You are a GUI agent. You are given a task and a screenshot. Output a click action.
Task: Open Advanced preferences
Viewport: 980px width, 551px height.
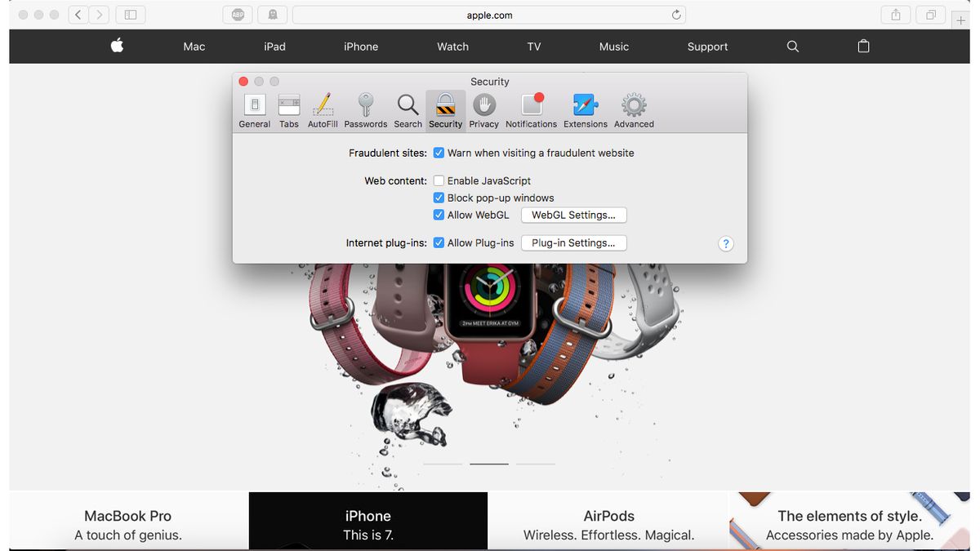pos(633,109)
